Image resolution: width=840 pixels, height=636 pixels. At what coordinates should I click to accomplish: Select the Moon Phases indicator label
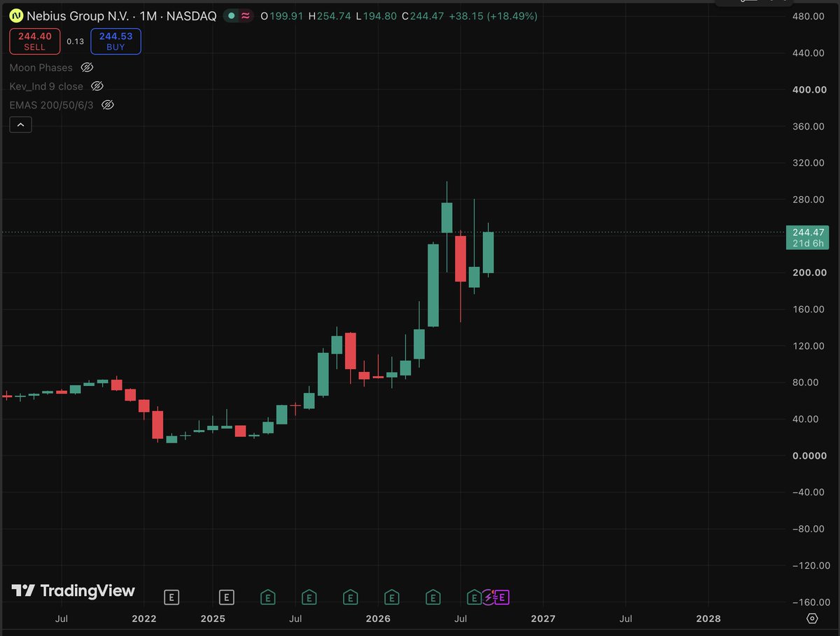click(x=41, y=67)
